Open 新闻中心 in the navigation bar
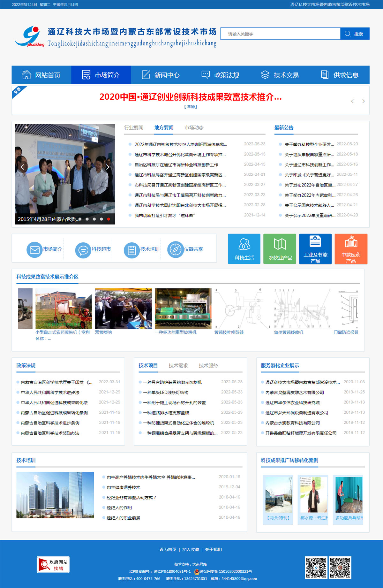Image resolution: width=383 pixels, height=588 pixels. coord(161,75)
